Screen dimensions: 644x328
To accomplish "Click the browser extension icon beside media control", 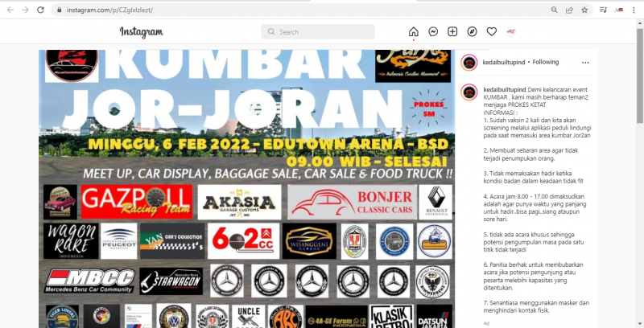I will 618,10.
